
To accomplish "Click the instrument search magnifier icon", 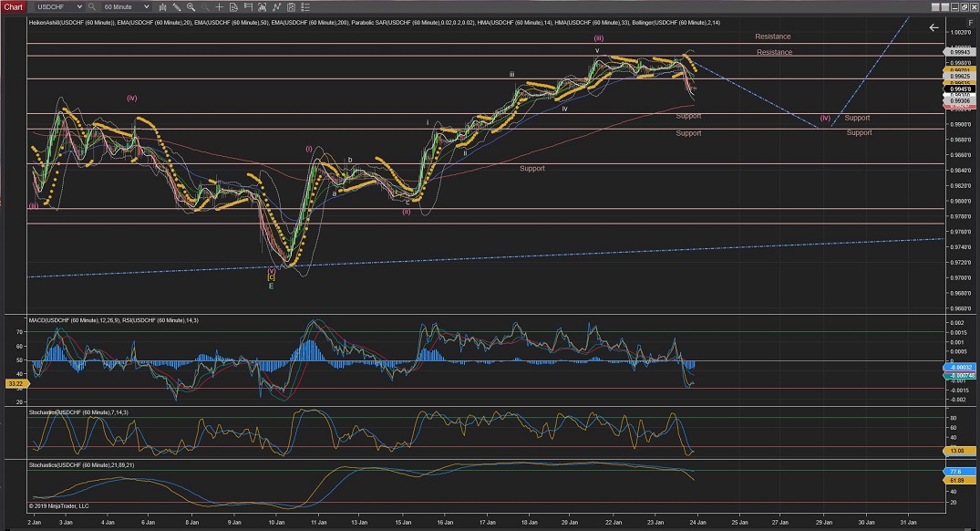I will [92, 7].
